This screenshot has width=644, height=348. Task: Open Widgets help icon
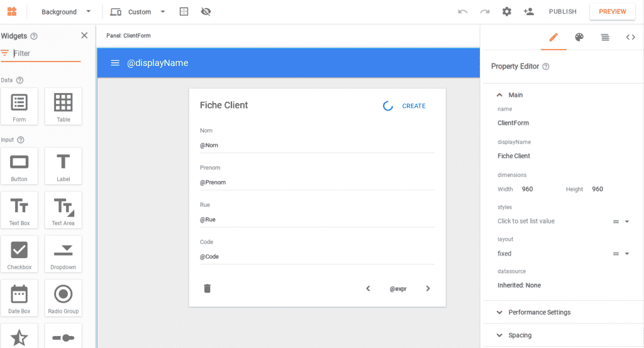pyautogui.click(x=34, y=36)
